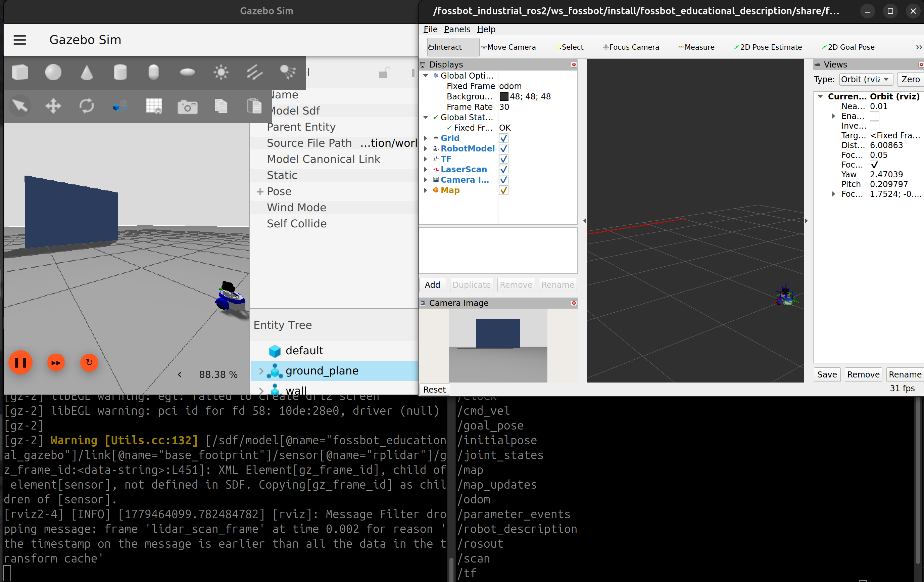
Task: Select the 2D Pose Estimate tool
Action: (768, 47)
